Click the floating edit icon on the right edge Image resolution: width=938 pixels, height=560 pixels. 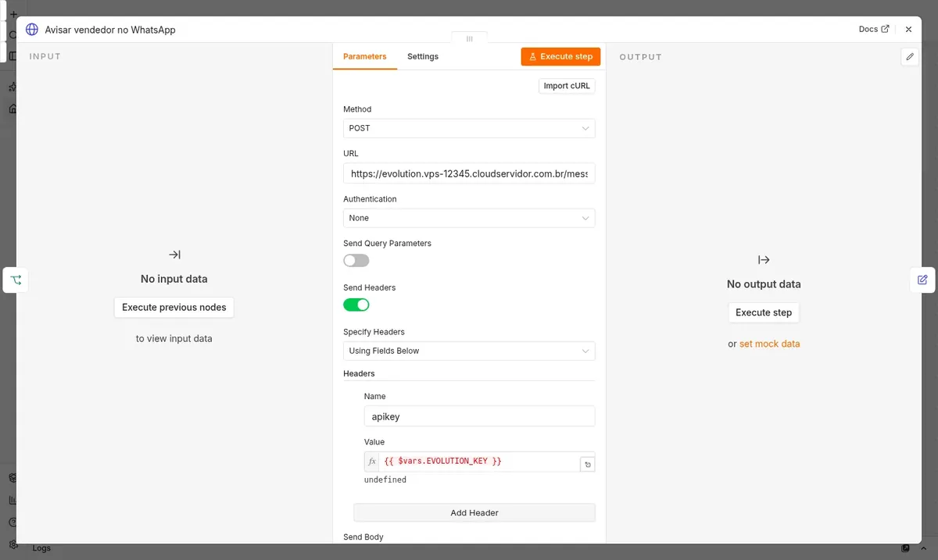pos(922,280)
